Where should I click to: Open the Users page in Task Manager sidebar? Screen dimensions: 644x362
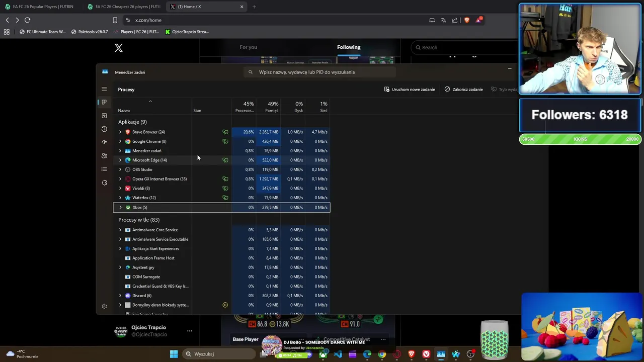[104, 156]
